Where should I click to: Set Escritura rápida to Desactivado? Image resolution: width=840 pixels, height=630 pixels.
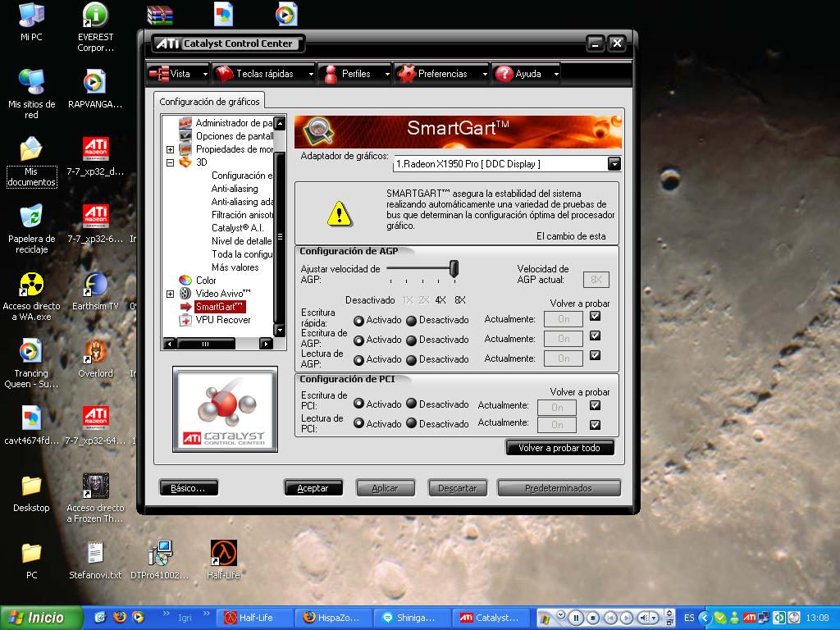412,321
